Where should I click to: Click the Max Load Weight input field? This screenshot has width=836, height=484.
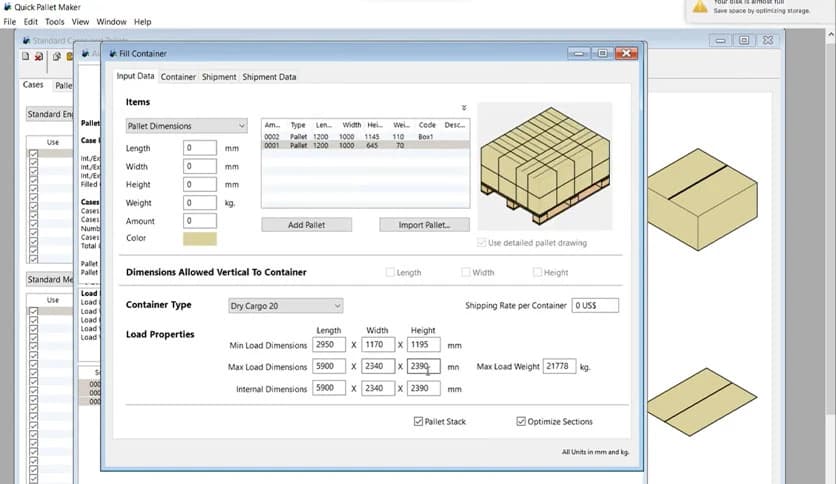tap(559, 367)
